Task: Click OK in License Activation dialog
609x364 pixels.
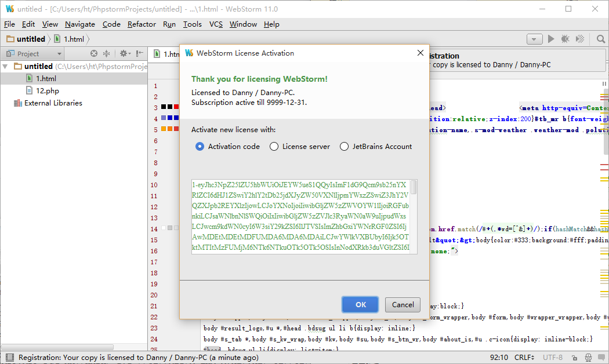Action: tap(360, 304)
